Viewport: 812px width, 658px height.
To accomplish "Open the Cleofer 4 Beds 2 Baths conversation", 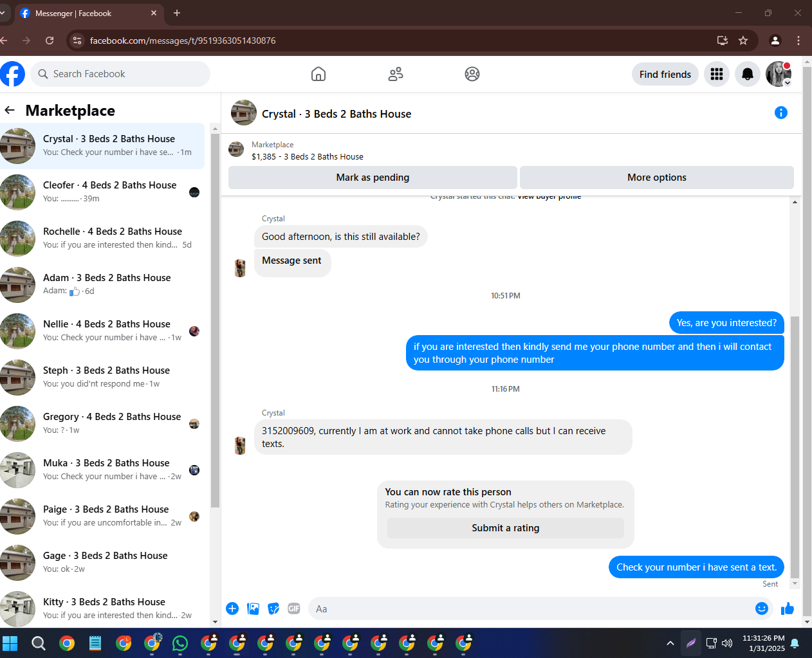I will [x=102, y=192].
